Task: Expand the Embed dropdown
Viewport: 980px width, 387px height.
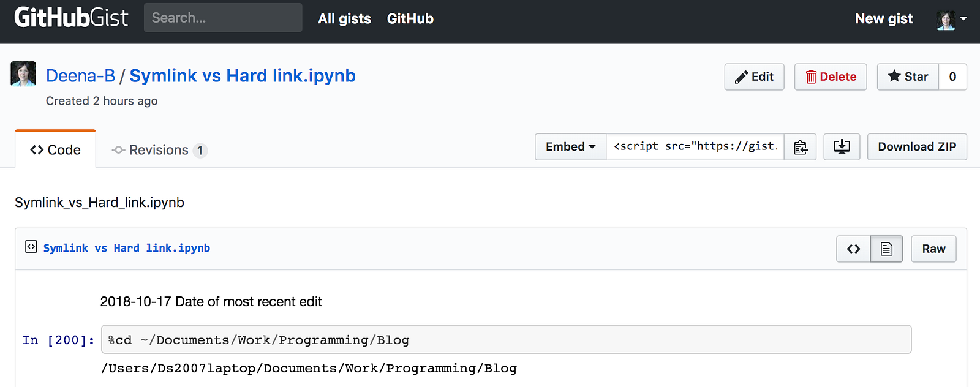Action: pos(570,147)
